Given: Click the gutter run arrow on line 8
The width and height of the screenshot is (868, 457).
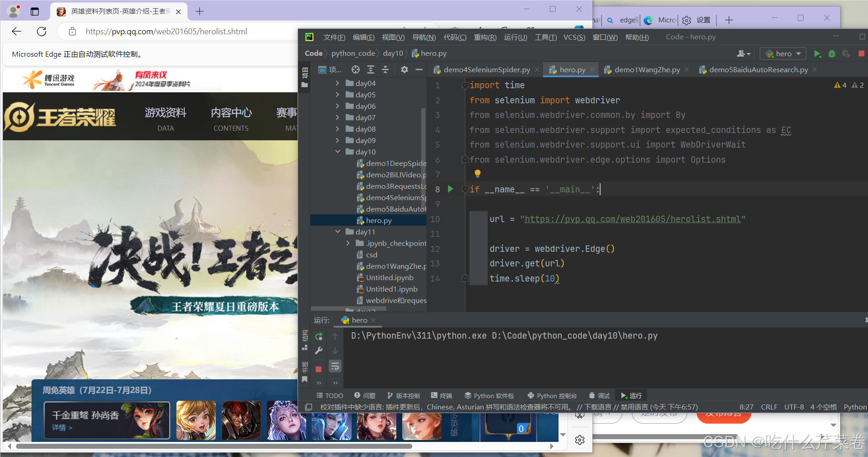Looking at the screenshot, I should [x=451, y=189].
